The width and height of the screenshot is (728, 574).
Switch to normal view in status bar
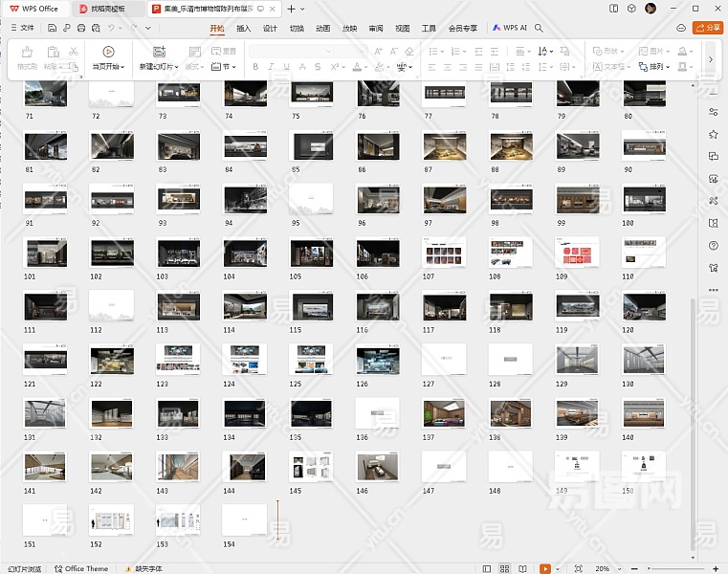pyautogui.click(x=486, y=568)
